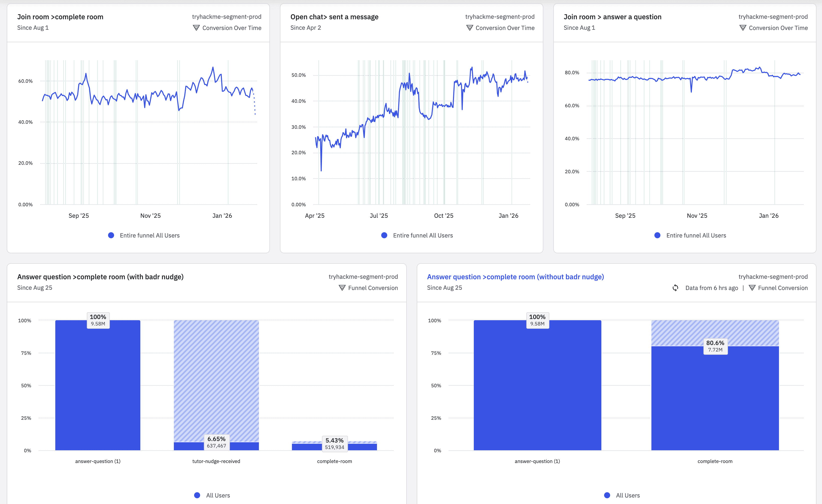Click the refresh data icon
Screen dimensions: 822x504
pyautogui.click(x=675, y=288)
